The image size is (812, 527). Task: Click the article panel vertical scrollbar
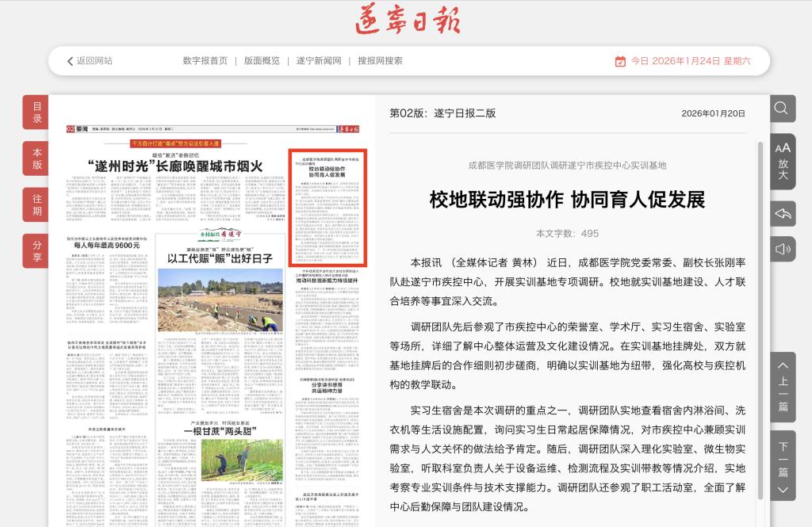761,317
